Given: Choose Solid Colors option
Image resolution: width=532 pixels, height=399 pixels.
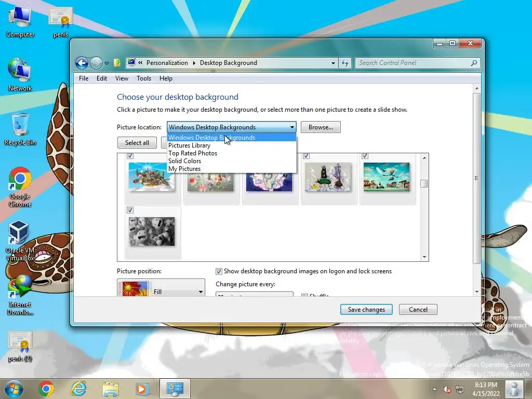Looking at the screenshot, I should pos(231,161).
